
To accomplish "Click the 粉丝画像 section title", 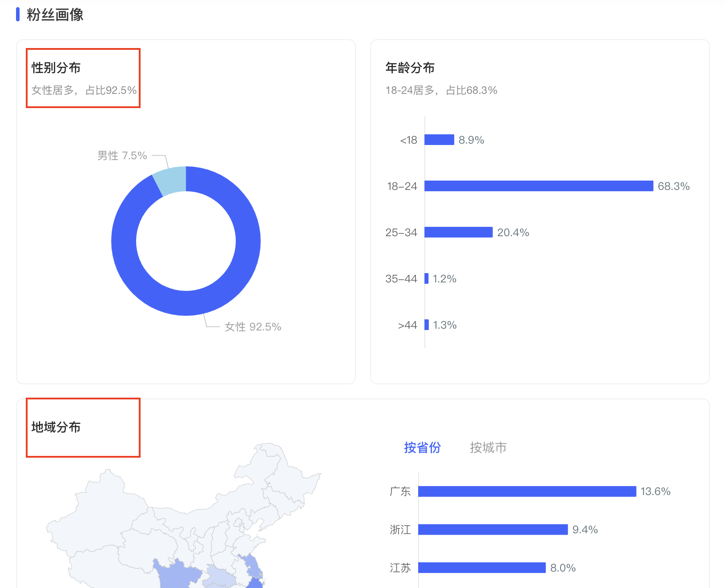I will 55,15.
